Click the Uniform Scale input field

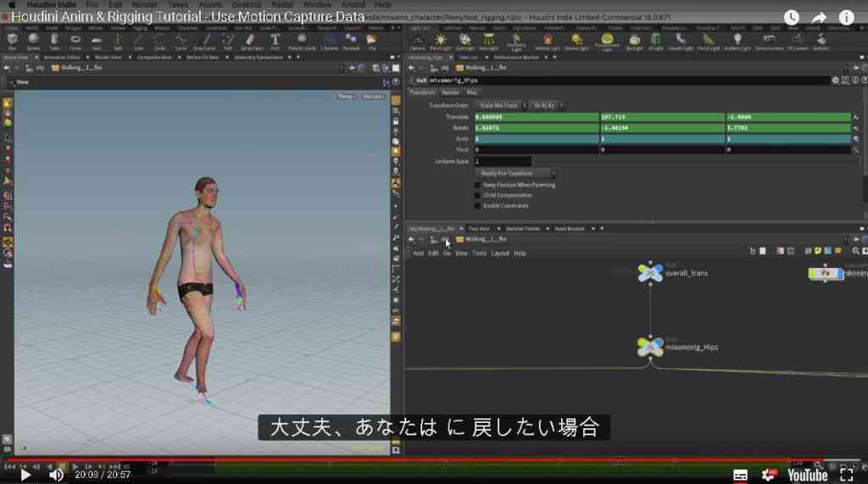click(x=502, y=161)
